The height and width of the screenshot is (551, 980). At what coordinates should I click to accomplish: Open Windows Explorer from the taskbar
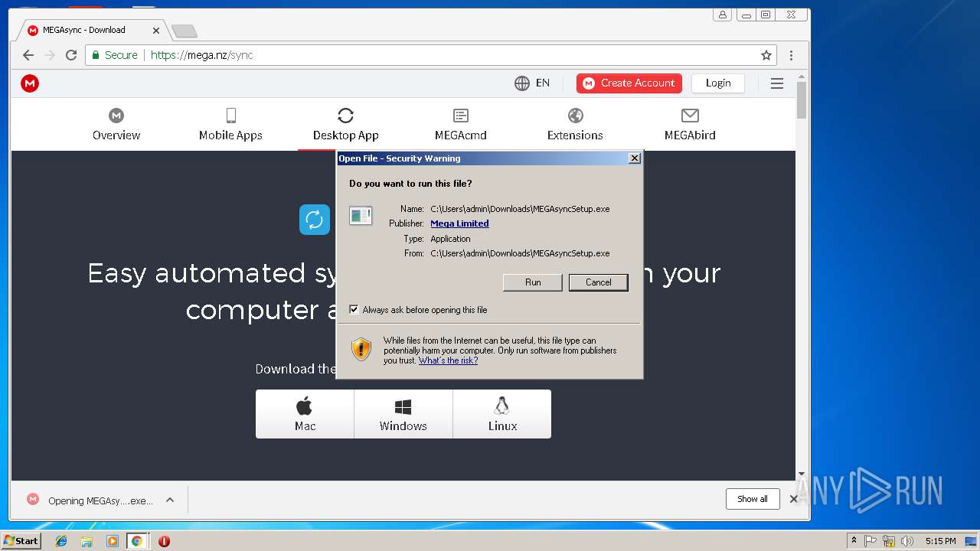coord(87,541)
